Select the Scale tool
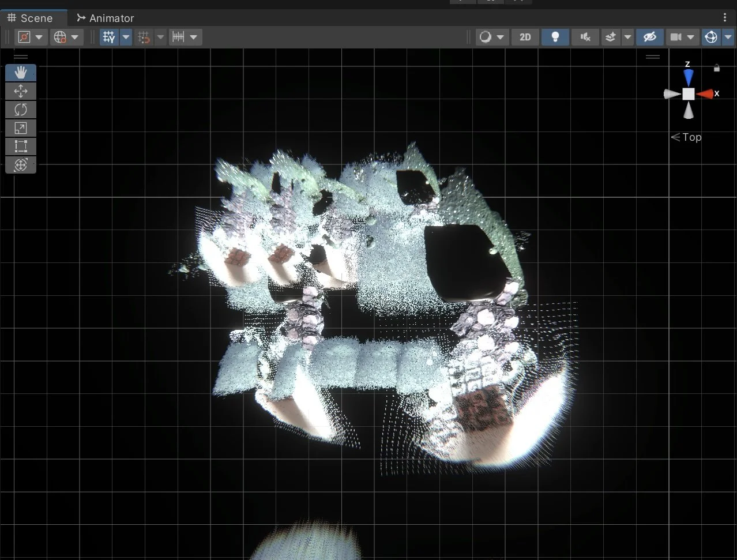 21,128
